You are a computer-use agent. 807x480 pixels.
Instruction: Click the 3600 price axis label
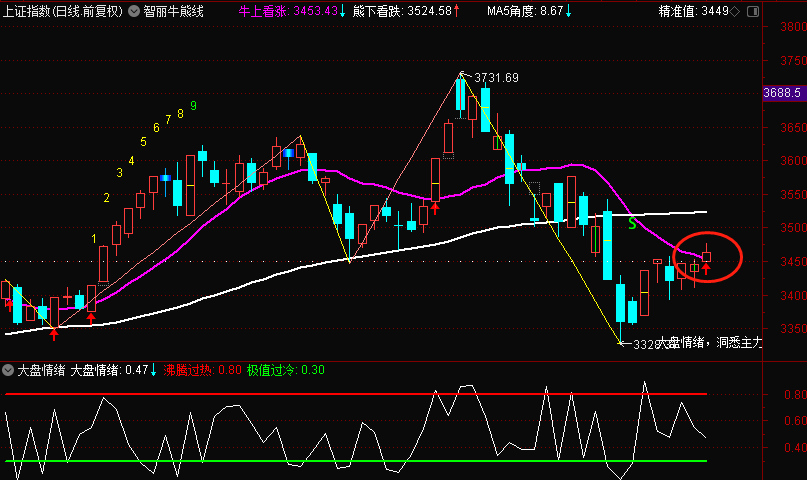[793, 161]
